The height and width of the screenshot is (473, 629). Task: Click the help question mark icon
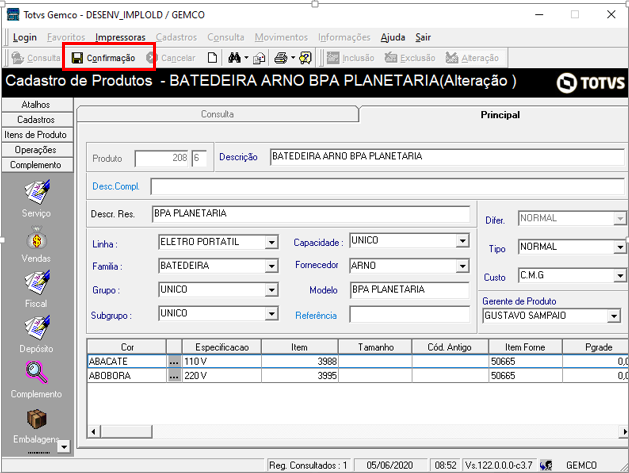point(305,58)
